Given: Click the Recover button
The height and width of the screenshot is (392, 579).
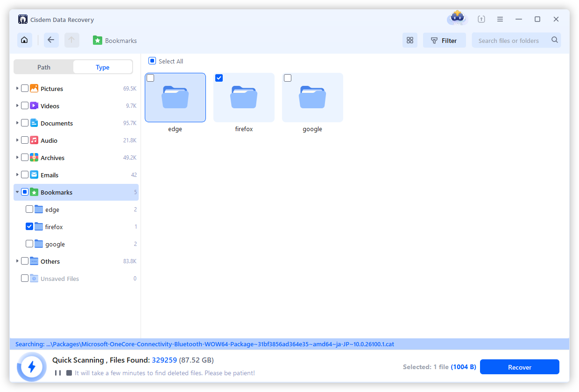Looking at the screenshot, I should pyautogui.click(x=519, y=367).
